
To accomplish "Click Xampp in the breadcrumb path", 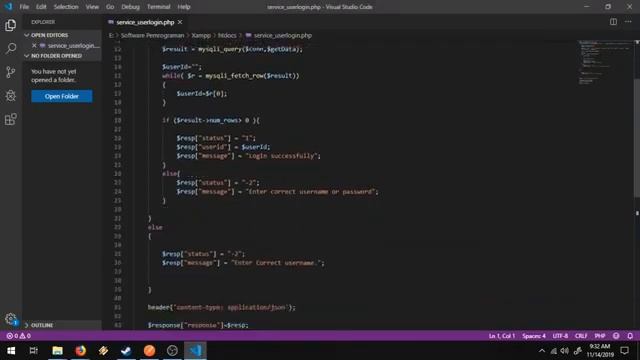I will coord(201,36).
